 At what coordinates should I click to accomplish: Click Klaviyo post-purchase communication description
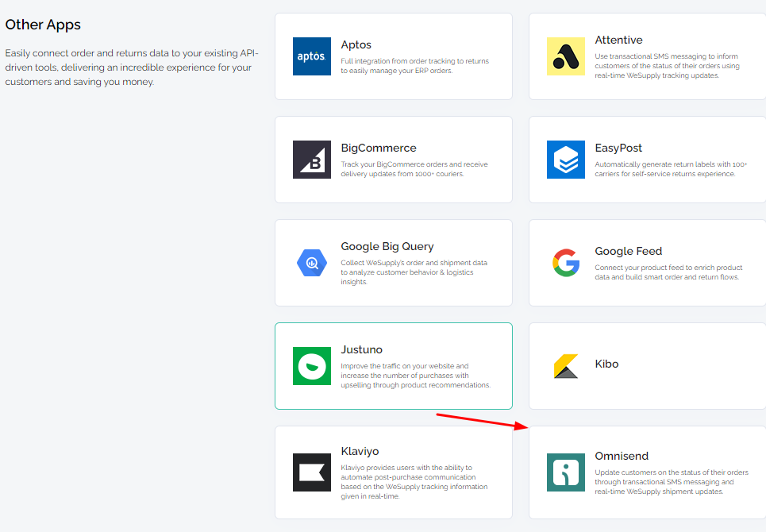click(414, 482)
